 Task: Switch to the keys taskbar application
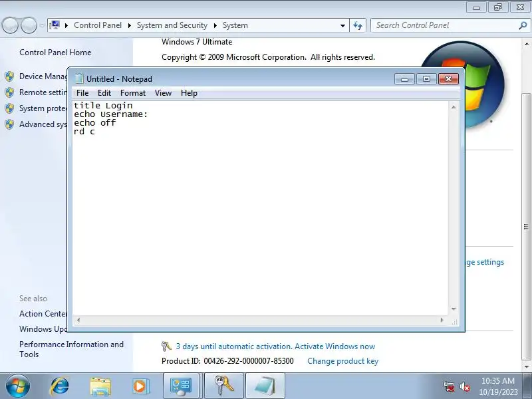224,386
